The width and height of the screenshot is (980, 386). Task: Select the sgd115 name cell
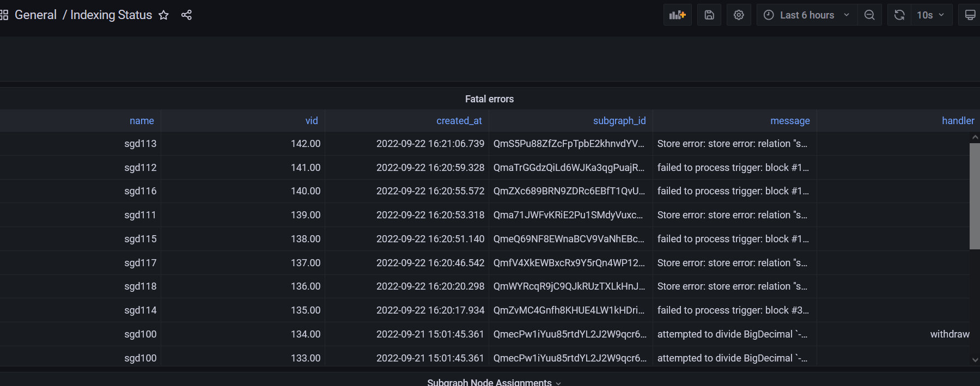(x=141, y=239)
